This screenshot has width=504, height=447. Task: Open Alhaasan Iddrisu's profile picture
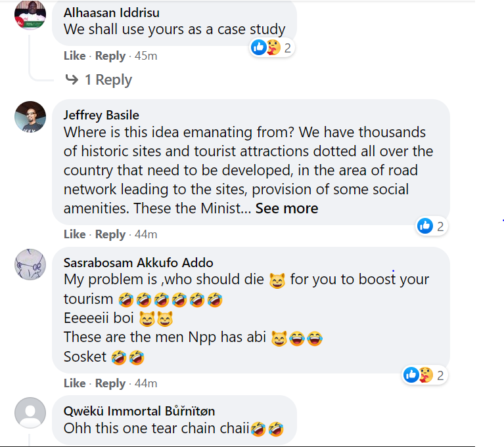30,14
